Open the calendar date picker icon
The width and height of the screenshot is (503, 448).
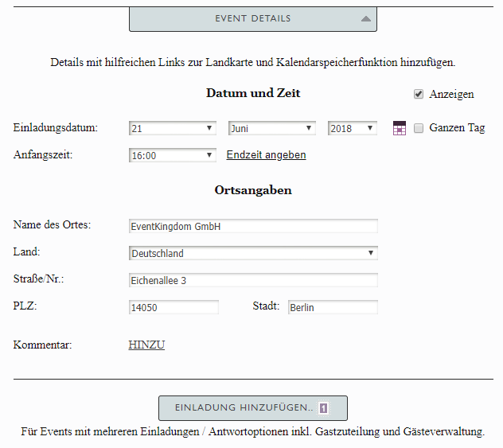pos(400,128)
